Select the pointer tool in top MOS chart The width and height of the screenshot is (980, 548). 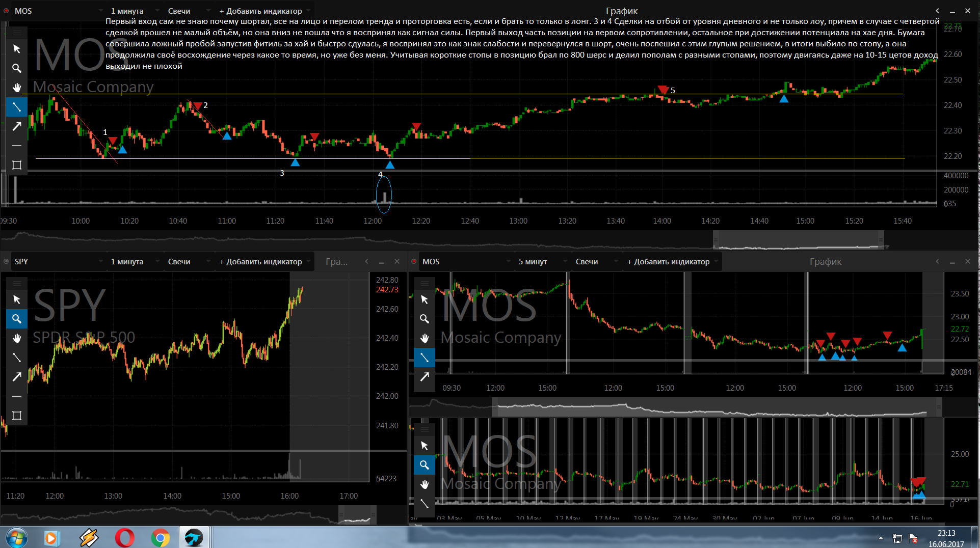pos(16,49)
